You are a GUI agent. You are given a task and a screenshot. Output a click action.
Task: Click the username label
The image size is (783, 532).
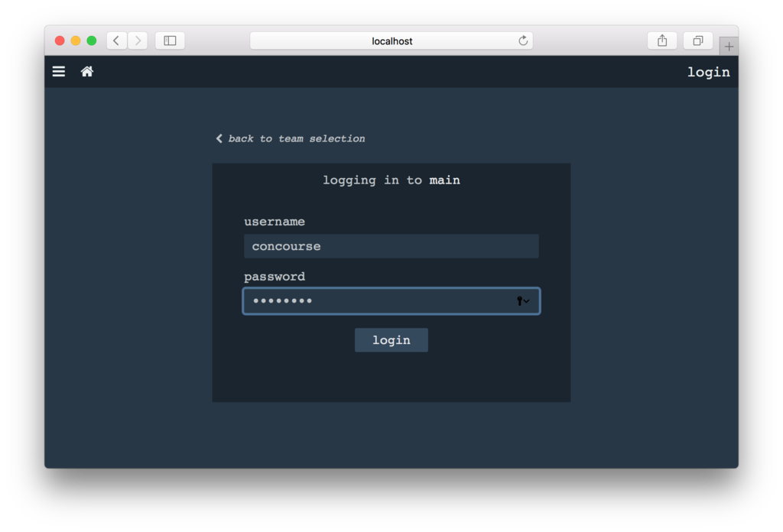(275, 221)
